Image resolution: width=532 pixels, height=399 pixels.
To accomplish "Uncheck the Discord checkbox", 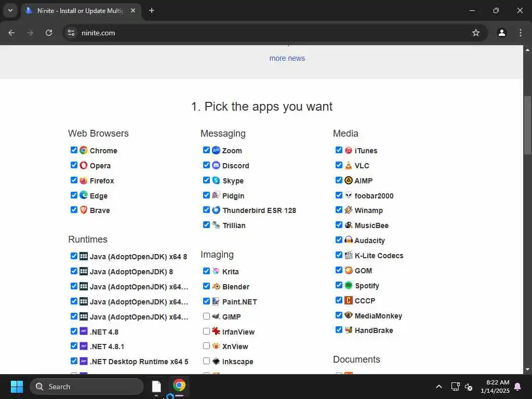I will coord(206,165).
